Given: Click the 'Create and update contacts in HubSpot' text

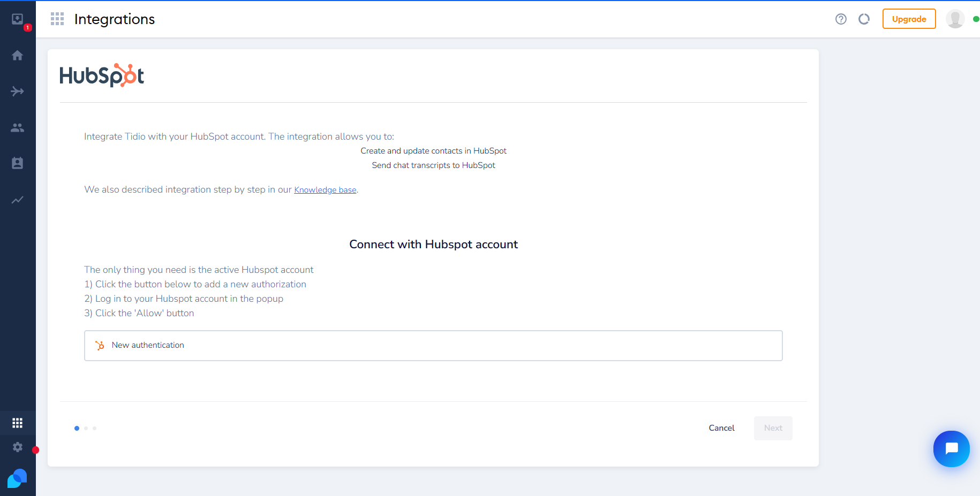Looking at the screenshot, I should [433, 151].
